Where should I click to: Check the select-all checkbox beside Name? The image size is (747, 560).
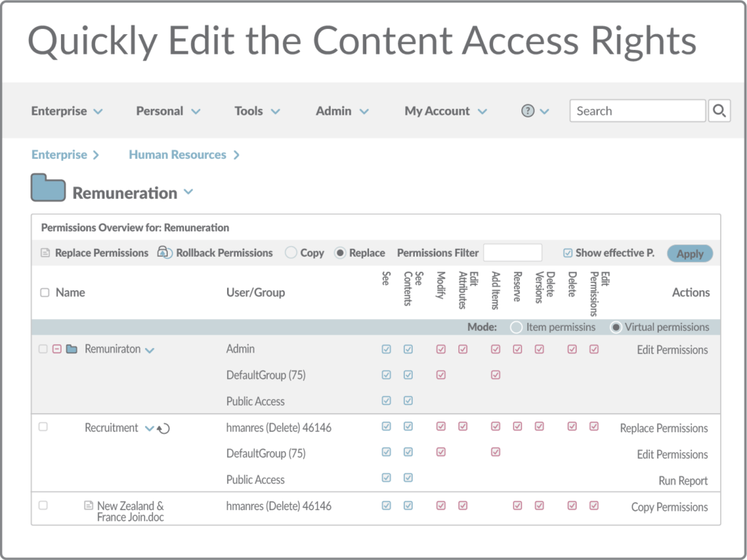45,292
